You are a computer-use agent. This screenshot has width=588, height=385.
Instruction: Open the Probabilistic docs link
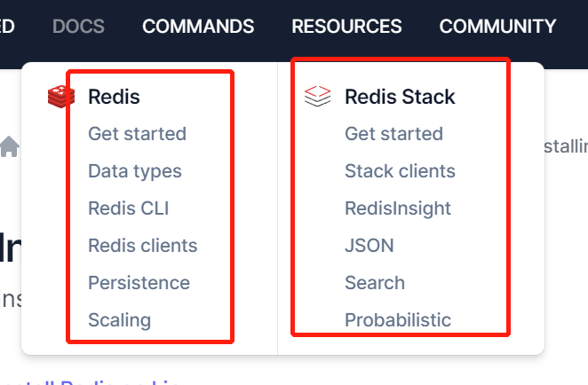(398, 320)
